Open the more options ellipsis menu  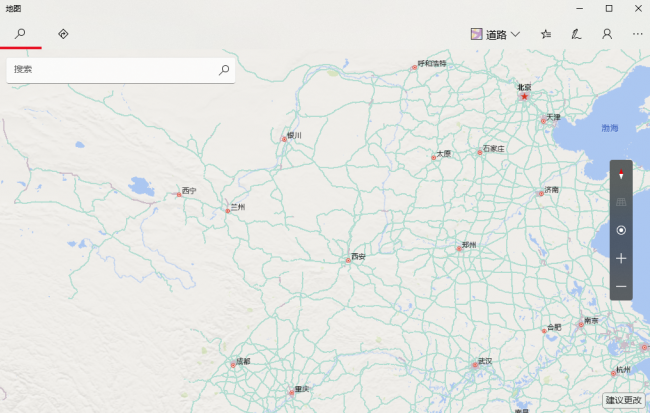638,34
